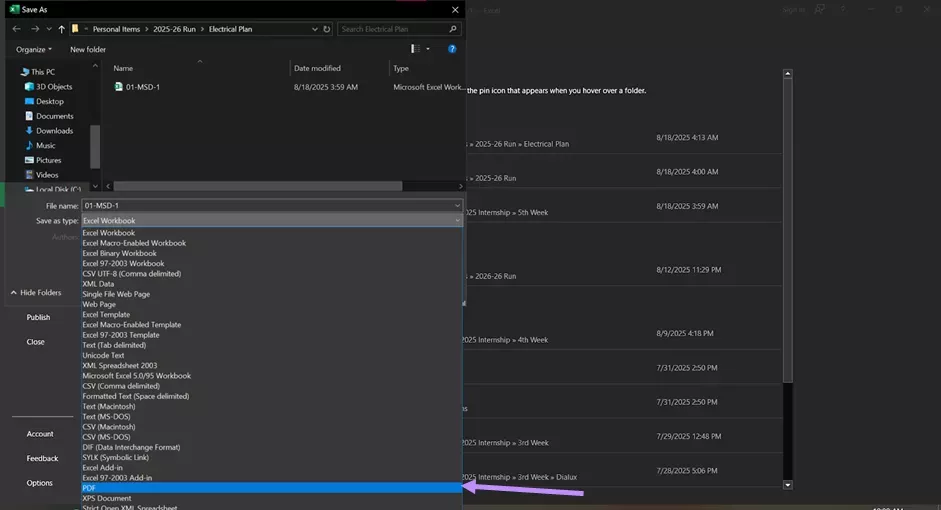The height and width of the screenshot is (510, 941).
Task: Click the Back navigation arrow in Save As
Action: [17, 29]
